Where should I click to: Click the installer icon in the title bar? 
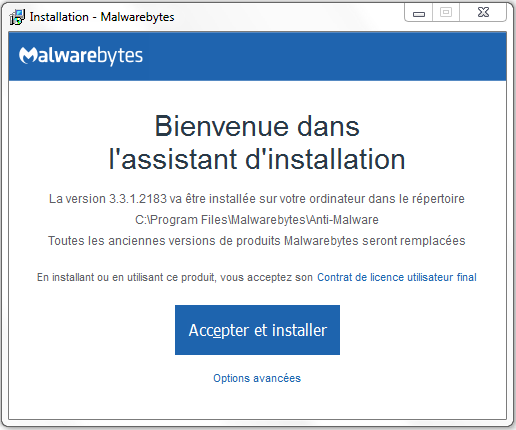(17, 17)
